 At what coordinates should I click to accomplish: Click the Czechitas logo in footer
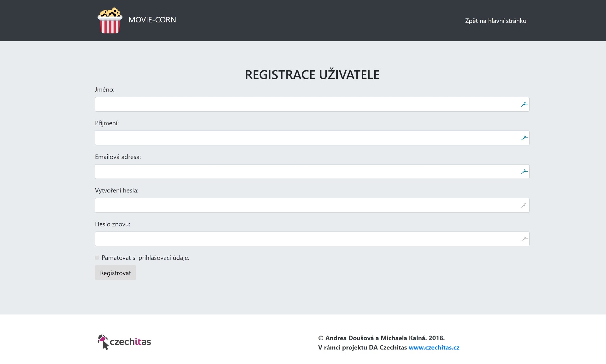(124, 342)
